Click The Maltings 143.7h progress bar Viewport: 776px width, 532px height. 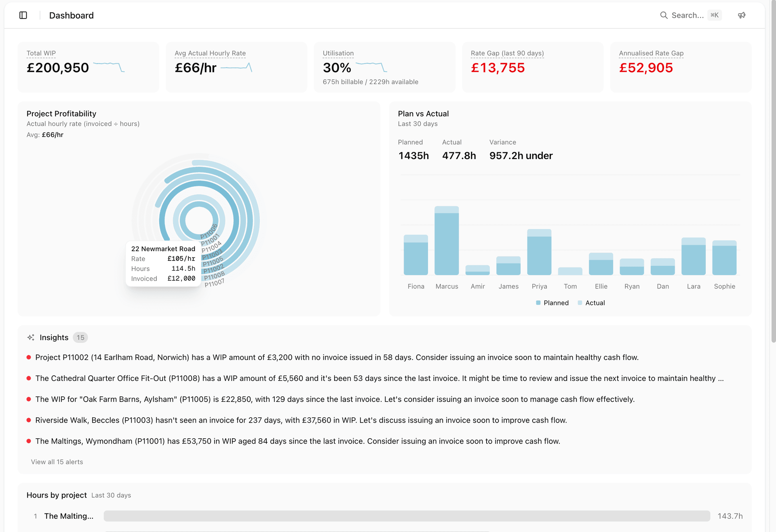pos(404,516)
